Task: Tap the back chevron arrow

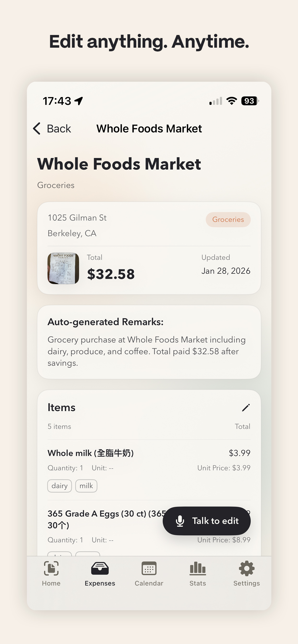Action: point(37,128)
